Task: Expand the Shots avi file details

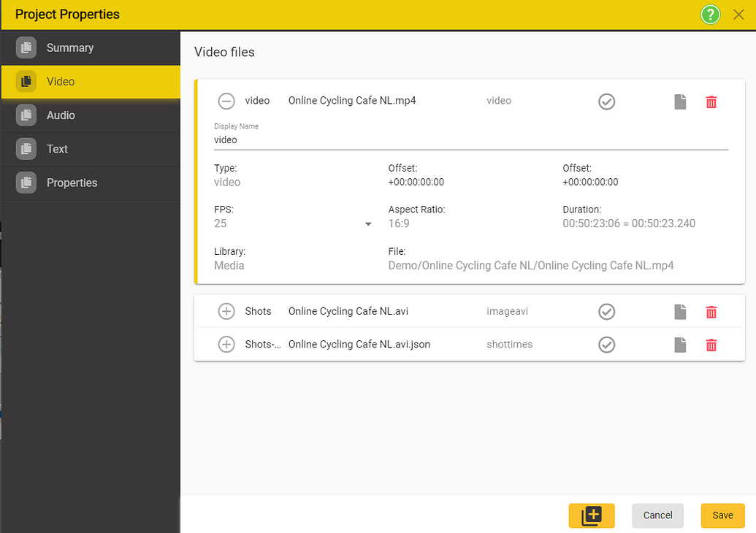Action: tap(226, 312)
